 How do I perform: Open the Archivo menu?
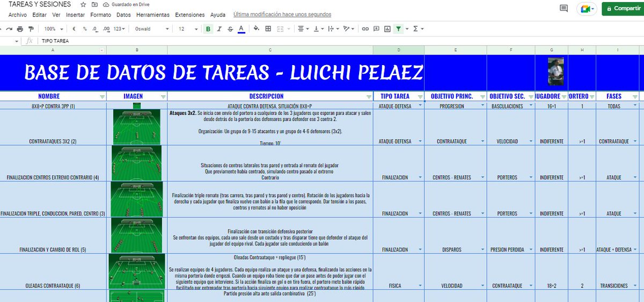click(x=18, y=15)
